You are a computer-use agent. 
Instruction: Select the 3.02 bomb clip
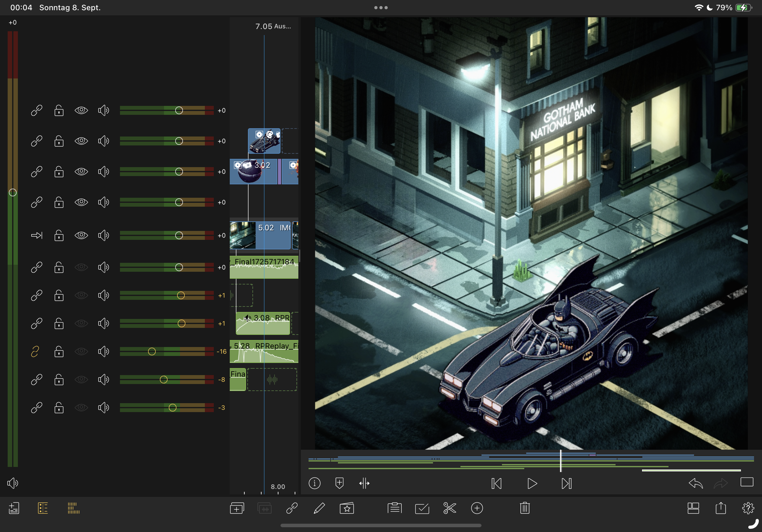pos(253,172)
